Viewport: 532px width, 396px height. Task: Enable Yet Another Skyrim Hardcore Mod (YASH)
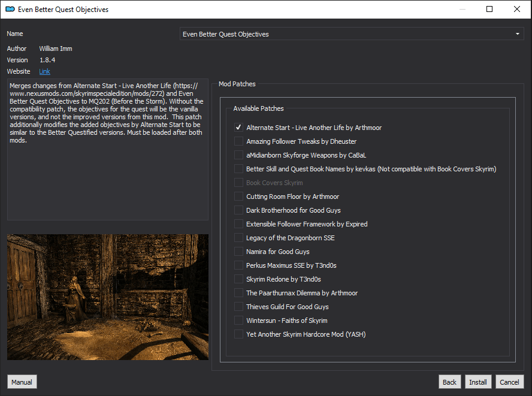pos(238,334)
